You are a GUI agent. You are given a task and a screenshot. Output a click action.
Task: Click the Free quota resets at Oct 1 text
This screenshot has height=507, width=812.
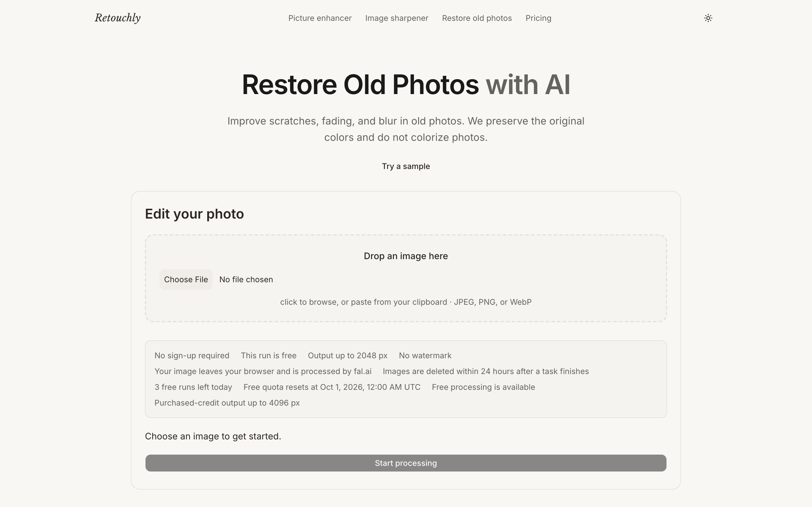coord(332,387)
